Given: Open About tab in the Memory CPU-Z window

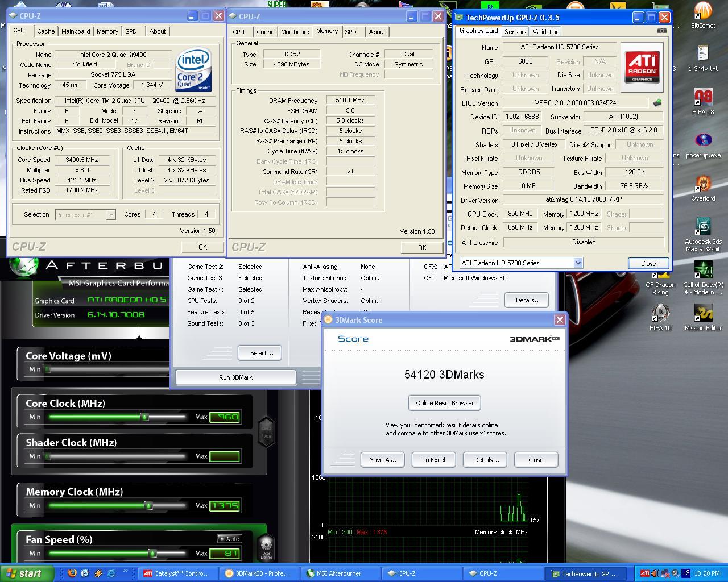Looking at the screenshot, I should click(377, 32).
